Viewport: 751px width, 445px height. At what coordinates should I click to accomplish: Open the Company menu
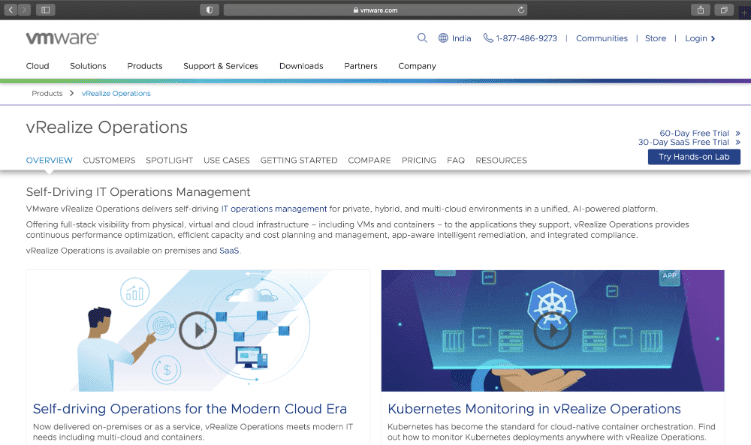click(x=417, y=66)
